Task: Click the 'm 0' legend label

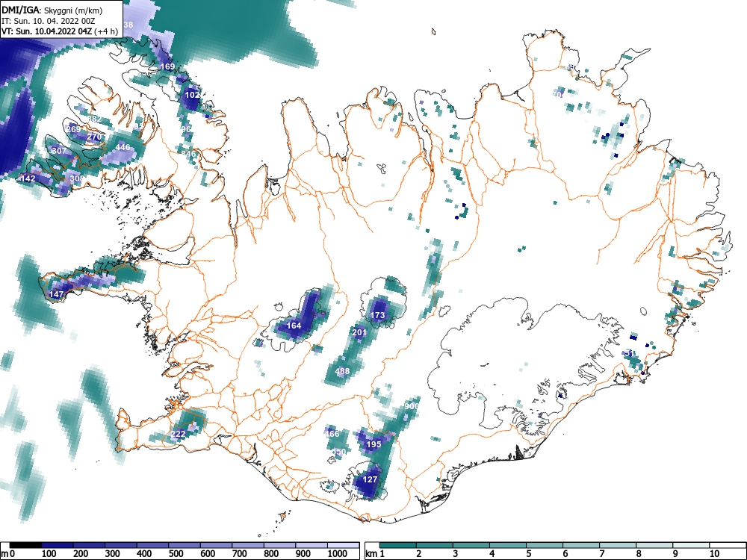Action: (x=8, y=554)
